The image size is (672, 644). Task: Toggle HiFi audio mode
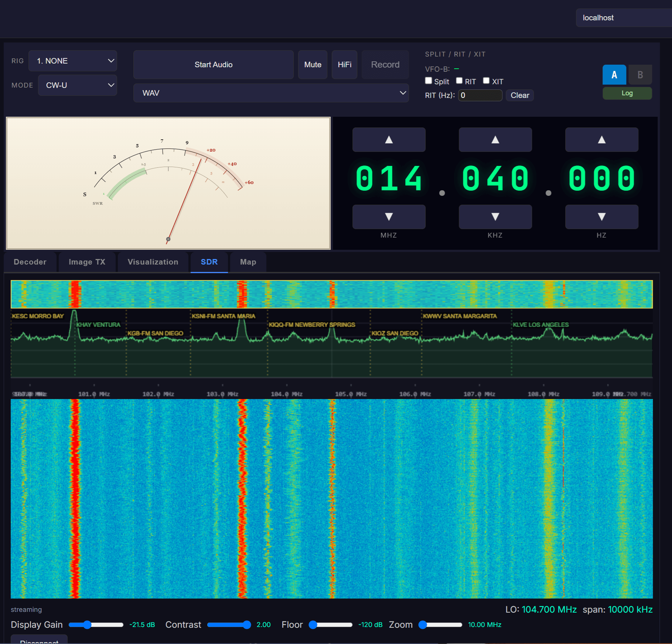(x=344, y=65)
